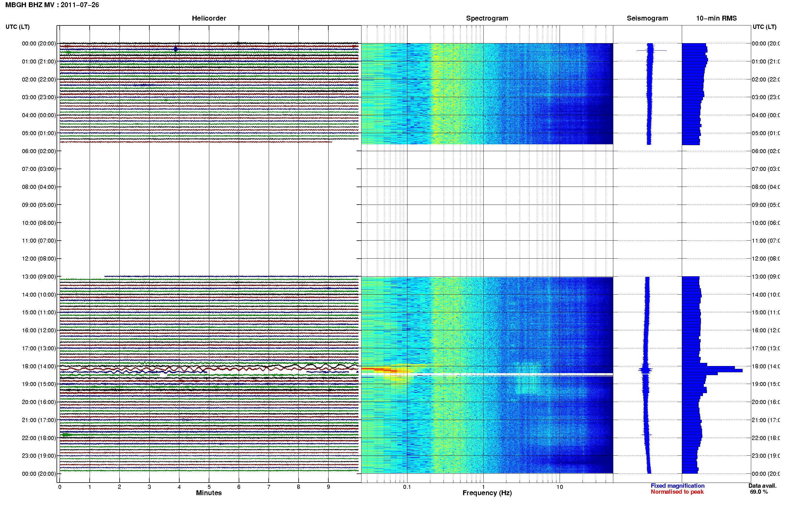Click the right-side 13:00 time label
Viewport: 812px width, 508px height.
(x=765, y=277)
